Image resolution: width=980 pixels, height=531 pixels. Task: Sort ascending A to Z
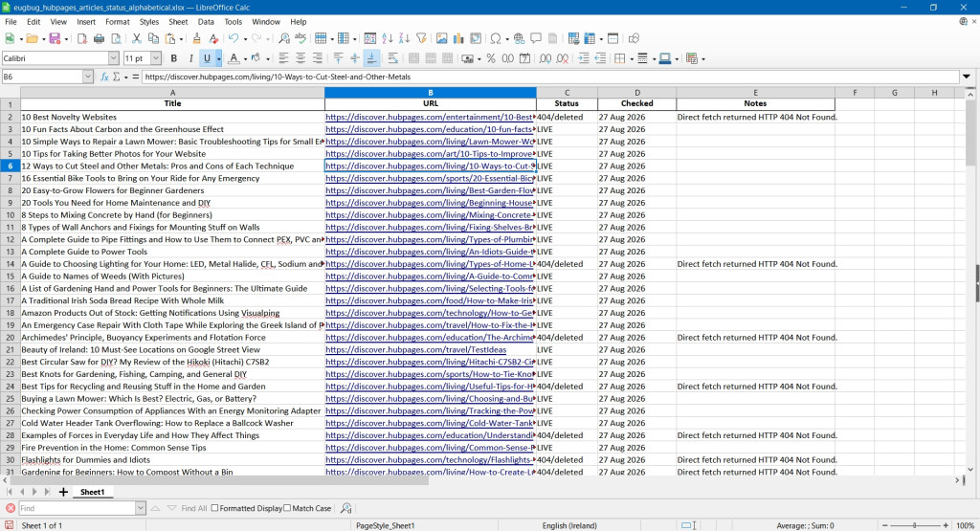(388, 38)
